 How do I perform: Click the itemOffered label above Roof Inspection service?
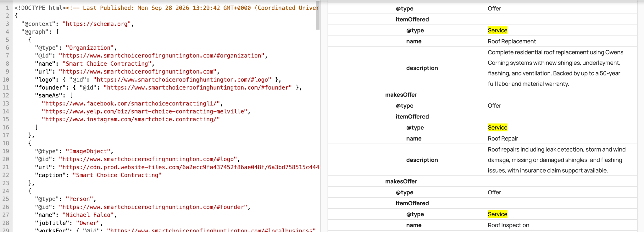coord(412,203)
